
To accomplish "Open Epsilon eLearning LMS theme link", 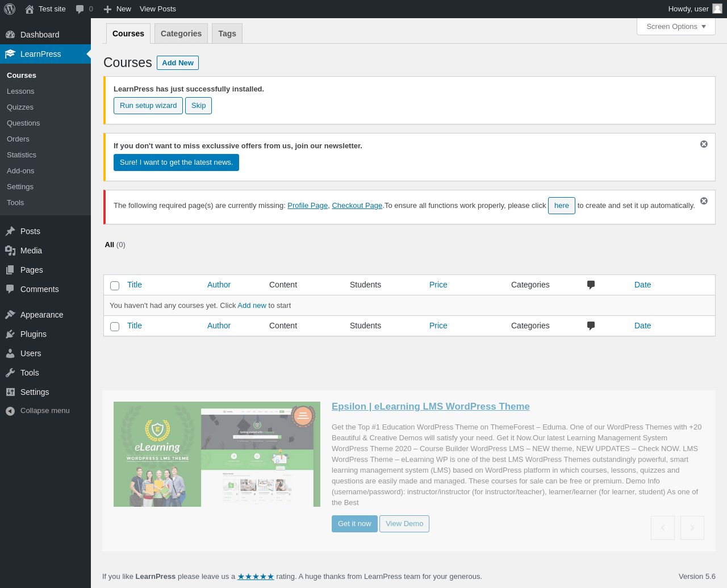I will click(x=431, y=407).
